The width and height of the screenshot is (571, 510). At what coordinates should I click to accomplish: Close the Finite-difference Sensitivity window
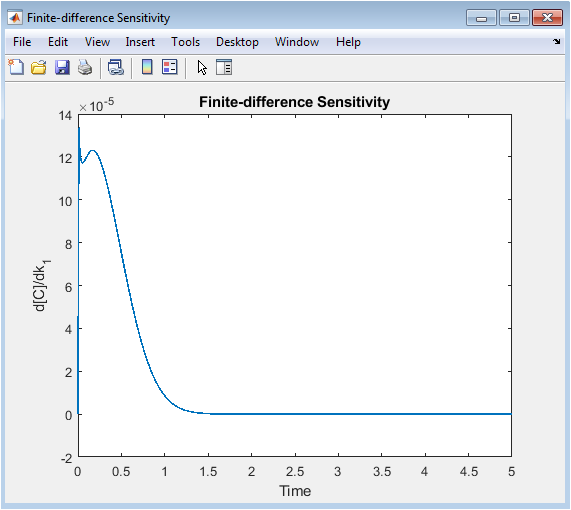(x=547, y=18)
